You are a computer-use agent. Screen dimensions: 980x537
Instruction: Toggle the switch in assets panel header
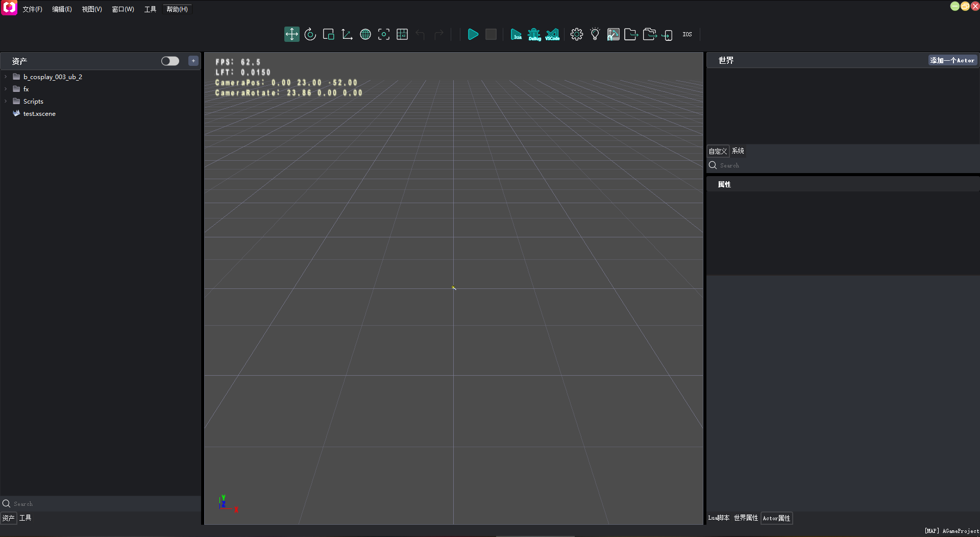(x=170, y=61)
